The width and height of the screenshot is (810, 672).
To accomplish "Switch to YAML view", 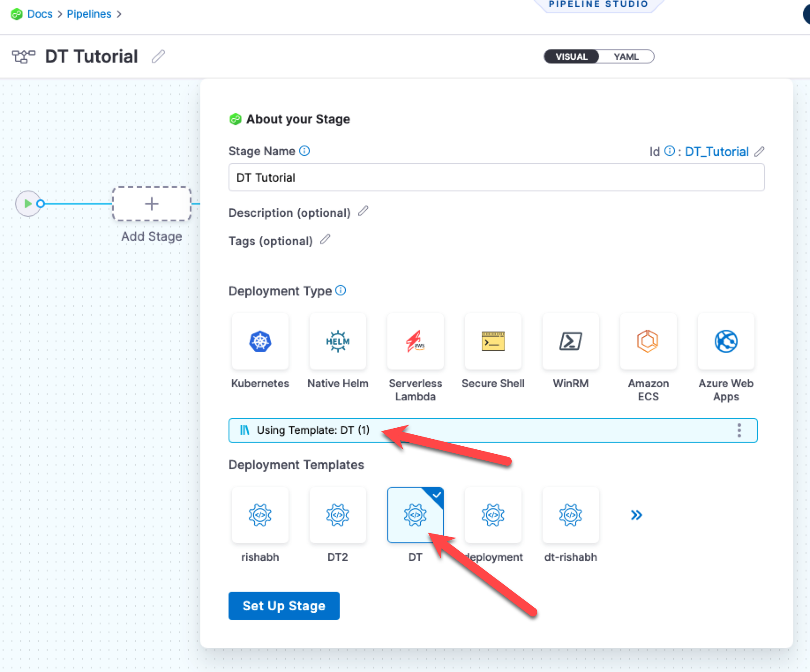I will pyautogui.click(x=626, y=57).
